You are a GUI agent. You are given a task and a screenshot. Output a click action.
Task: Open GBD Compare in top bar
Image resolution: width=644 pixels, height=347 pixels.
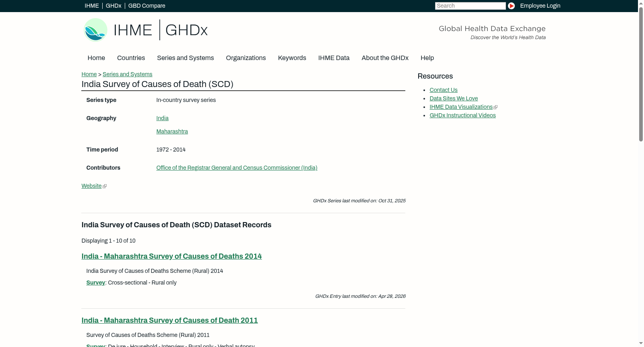click(147, 6)
